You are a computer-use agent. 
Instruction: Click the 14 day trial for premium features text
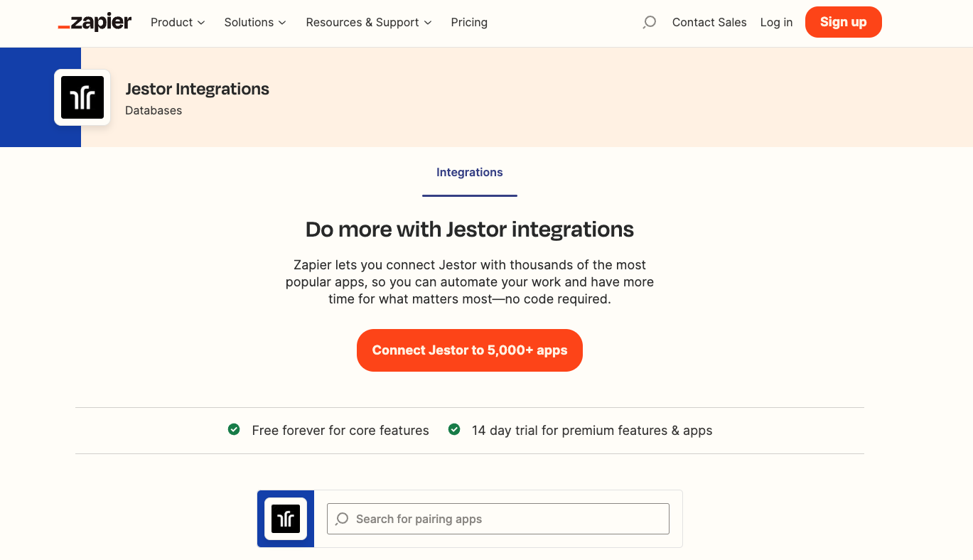point(592,431)
